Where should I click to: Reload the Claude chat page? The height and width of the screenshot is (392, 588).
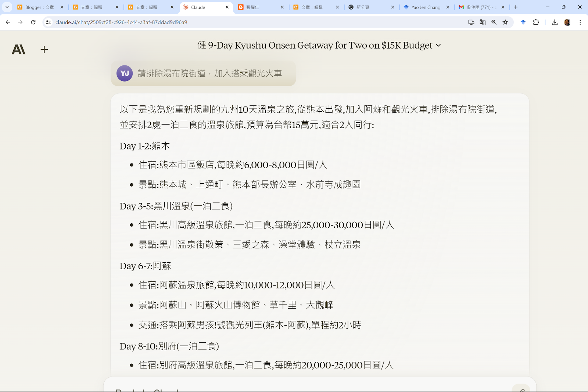(x=33, y=22)
